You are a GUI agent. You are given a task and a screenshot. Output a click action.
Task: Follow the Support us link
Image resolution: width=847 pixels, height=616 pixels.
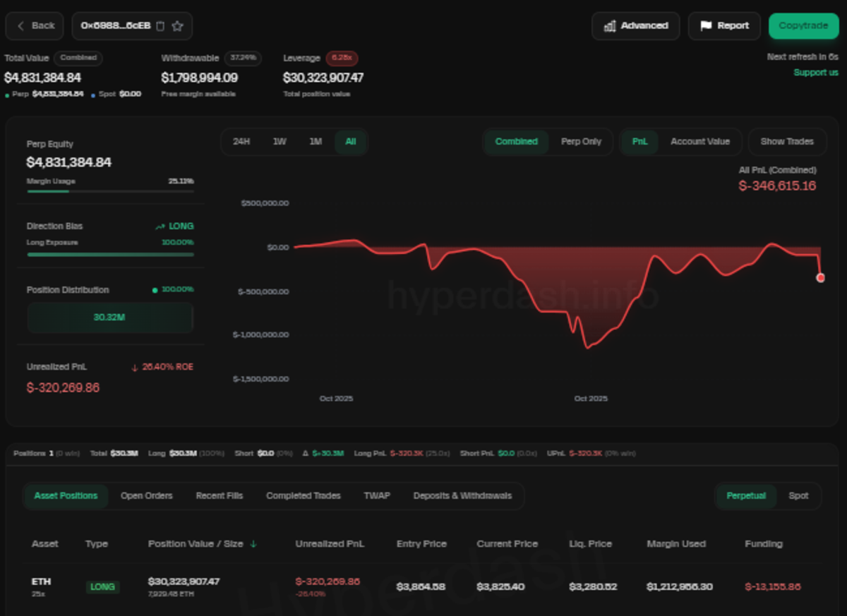[x=815, y=73]
